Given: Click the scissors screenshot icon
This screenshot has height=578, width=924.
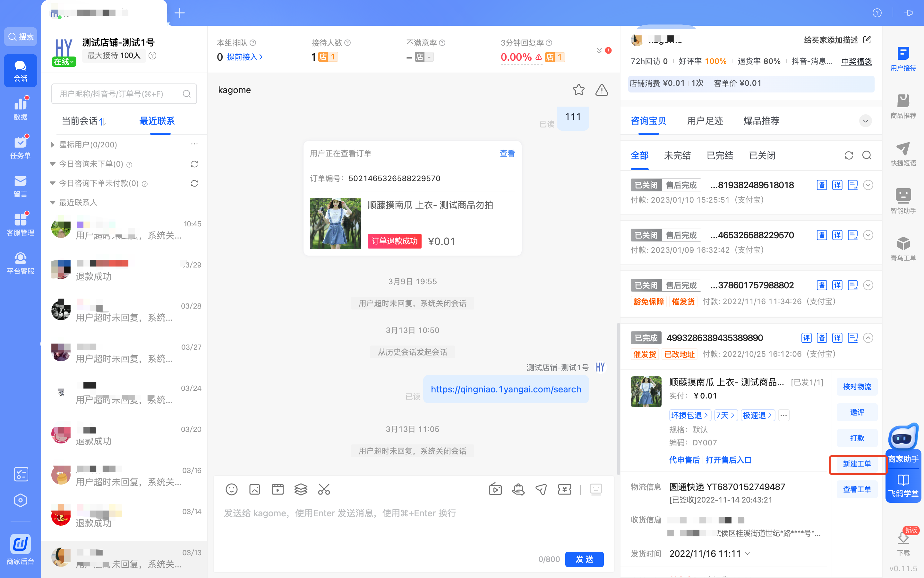Looking at the screenshot, I should [324, 489].
